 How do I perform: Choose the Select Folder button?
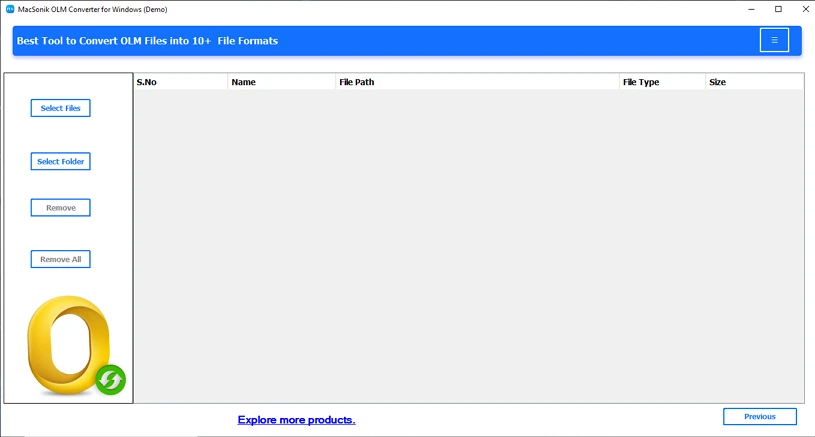click(x=61, y=161)
